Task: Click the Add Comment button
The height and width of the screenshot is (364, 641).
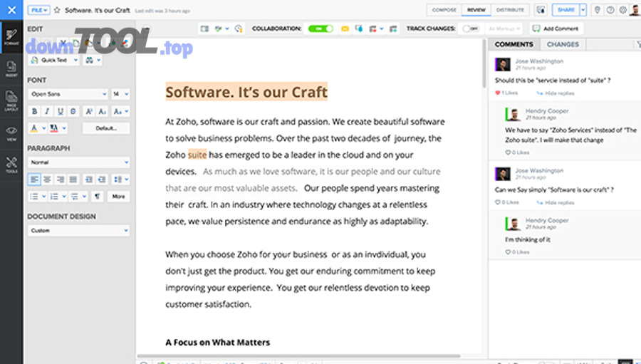Action: 556,28
